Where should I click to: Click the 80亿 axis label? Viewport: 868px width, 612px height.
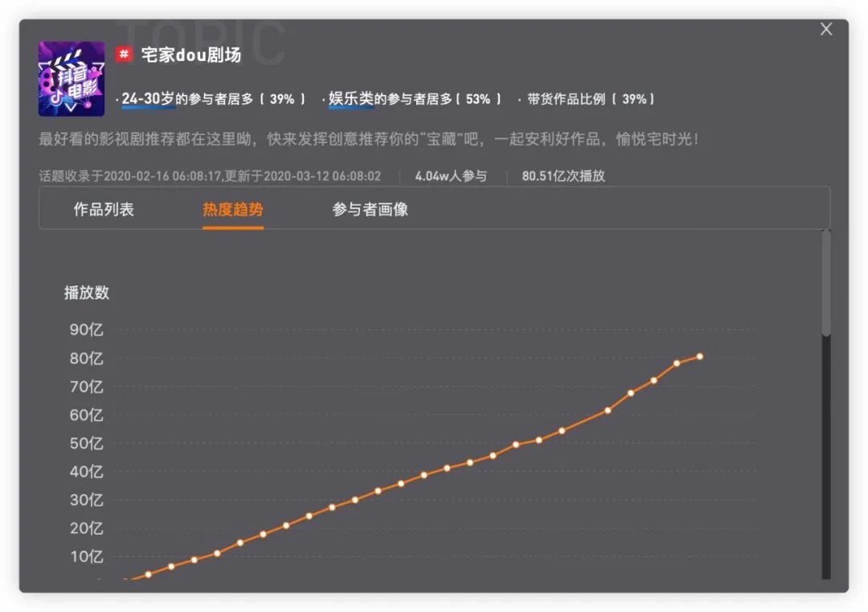[x=86, y=359]
